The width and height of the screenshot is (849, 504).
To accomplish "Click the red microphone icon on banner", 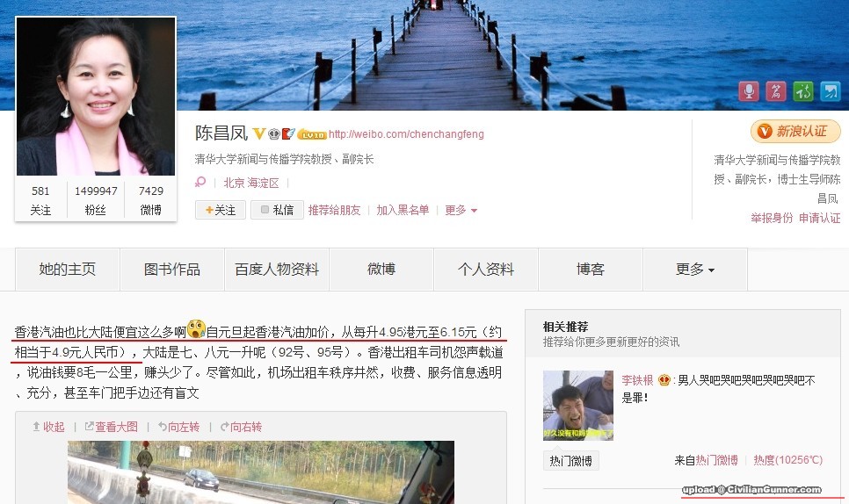I will [x=749, y=91].
